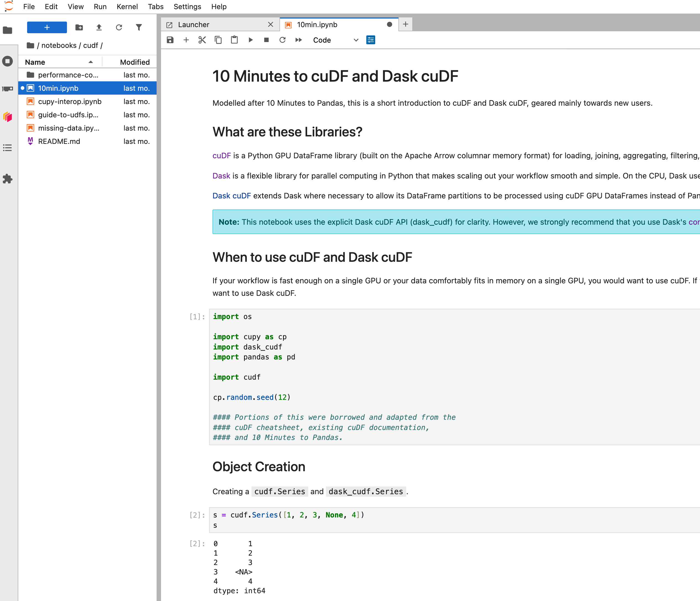Open the cuDF documentation link
This screenshot has width=700, height=601.
tap(221, 156)
